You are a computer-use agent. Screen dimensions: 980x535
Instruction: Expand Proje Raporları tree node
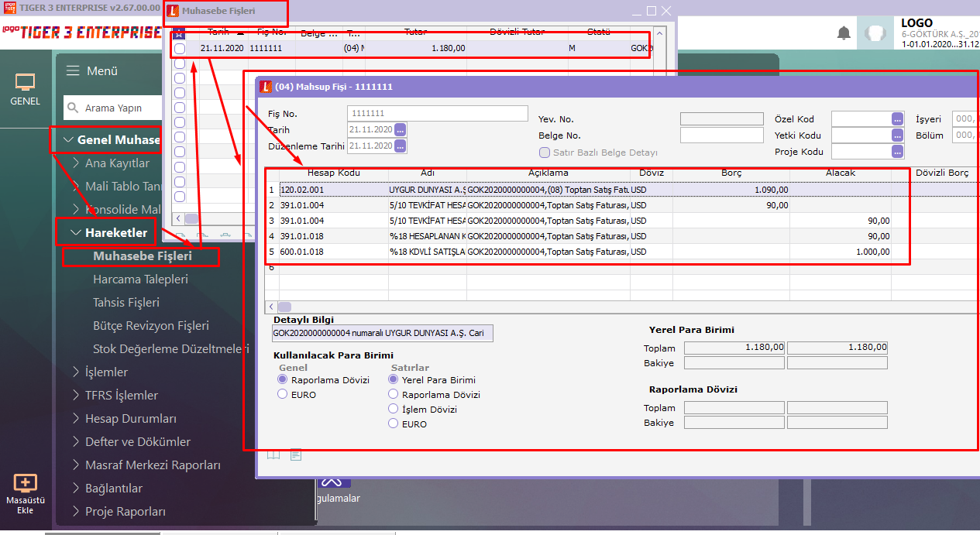(76, 512)
